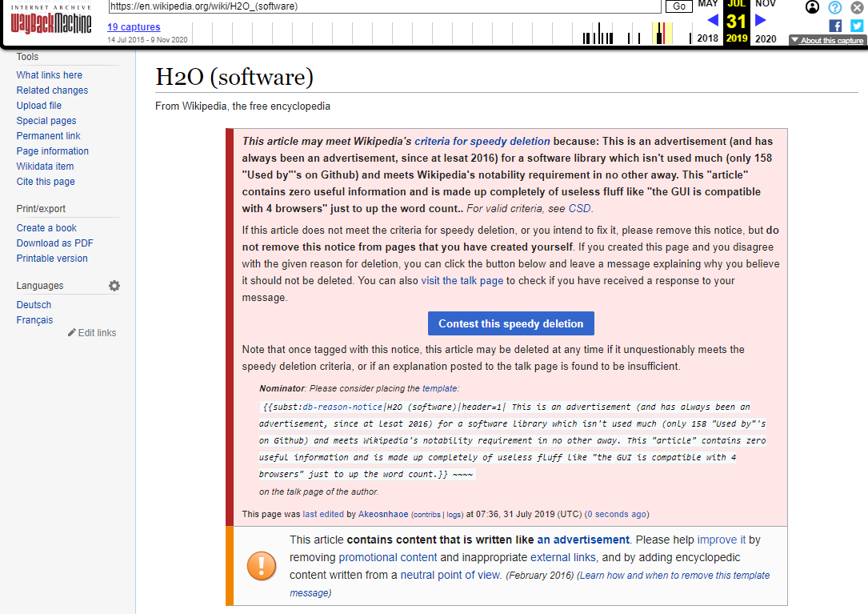Open the 19 captures link
This screenshot has width=868, height=614.
134,26
